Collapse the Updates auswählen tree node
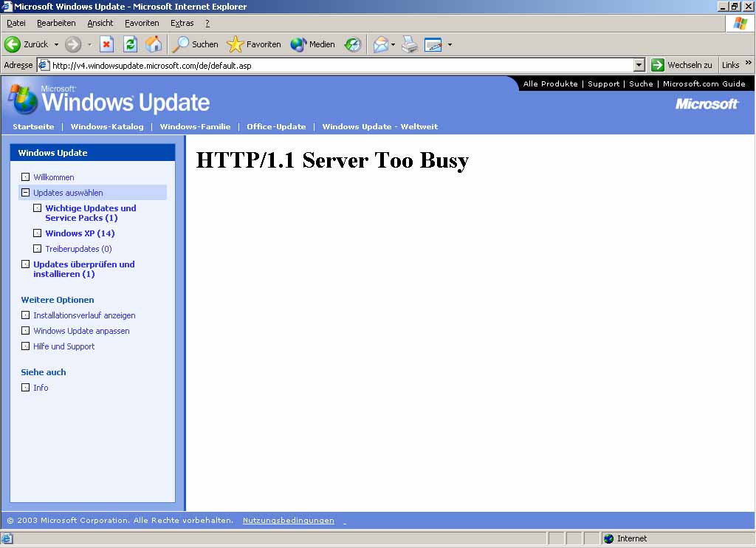The width and height of the screenshot is (756, 548). [x=26, y=193]
